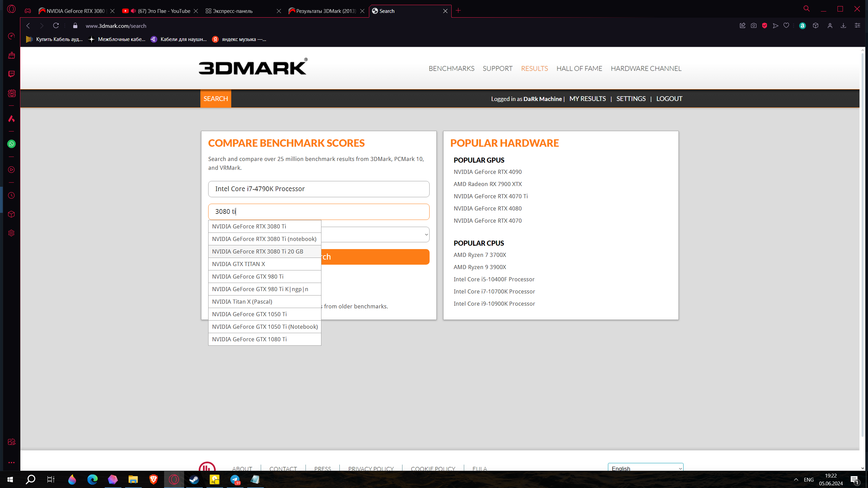
Task: Add page to bookmarks heart icon
Action: click(786, 26)
